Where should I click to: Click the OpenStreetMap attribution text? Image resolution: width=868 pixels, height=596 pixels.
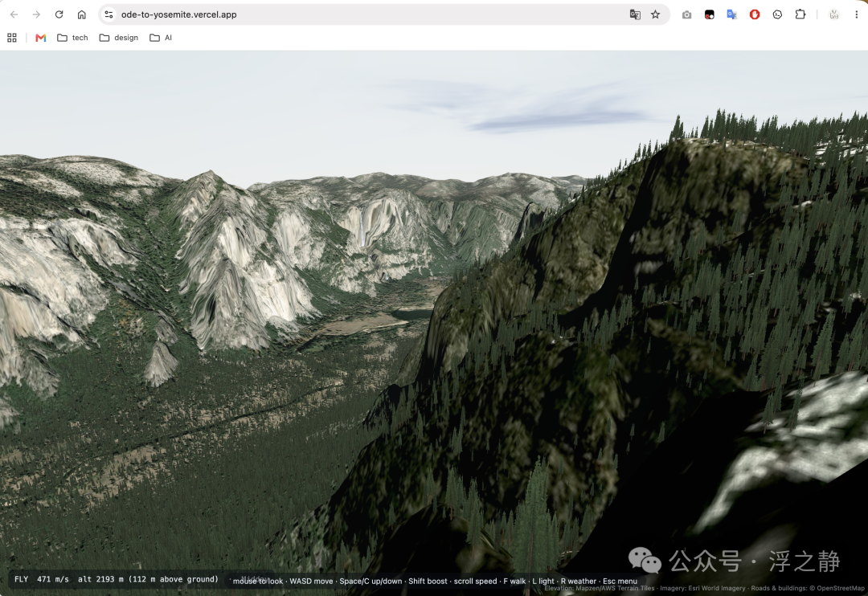coord(841,588)
